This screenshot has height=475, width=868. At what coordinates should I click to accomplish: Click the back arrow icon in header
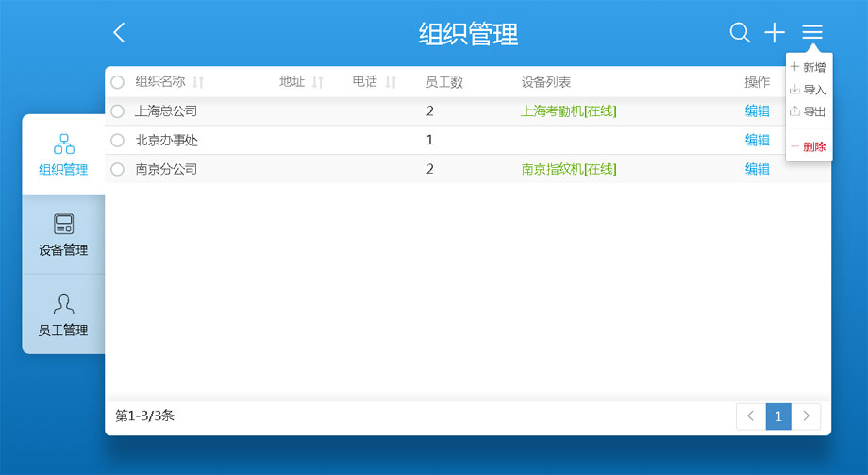click(119, 33)
